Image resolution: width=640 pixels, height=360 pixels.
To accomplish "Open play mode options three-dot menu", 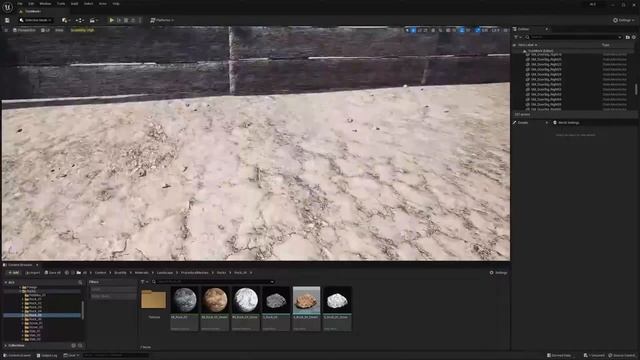I will point(140,20).
